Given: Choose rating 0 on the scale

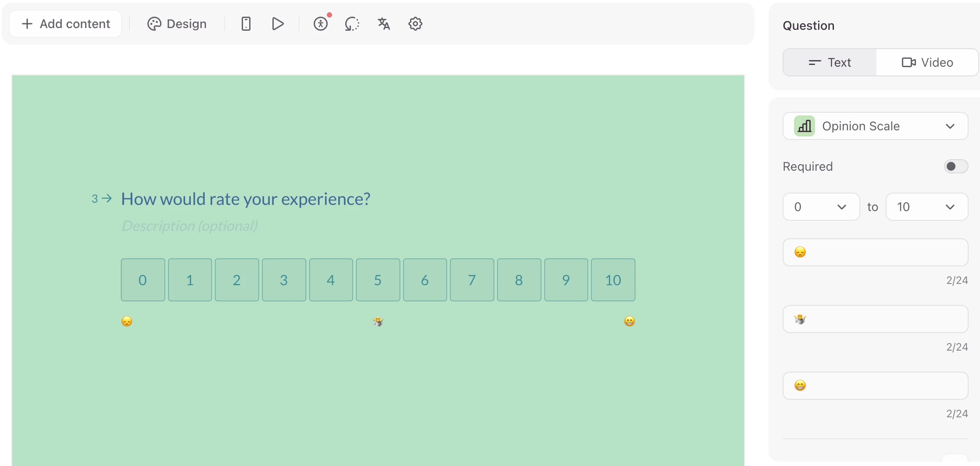Looking at the screenshot, I should click(143, 280).
